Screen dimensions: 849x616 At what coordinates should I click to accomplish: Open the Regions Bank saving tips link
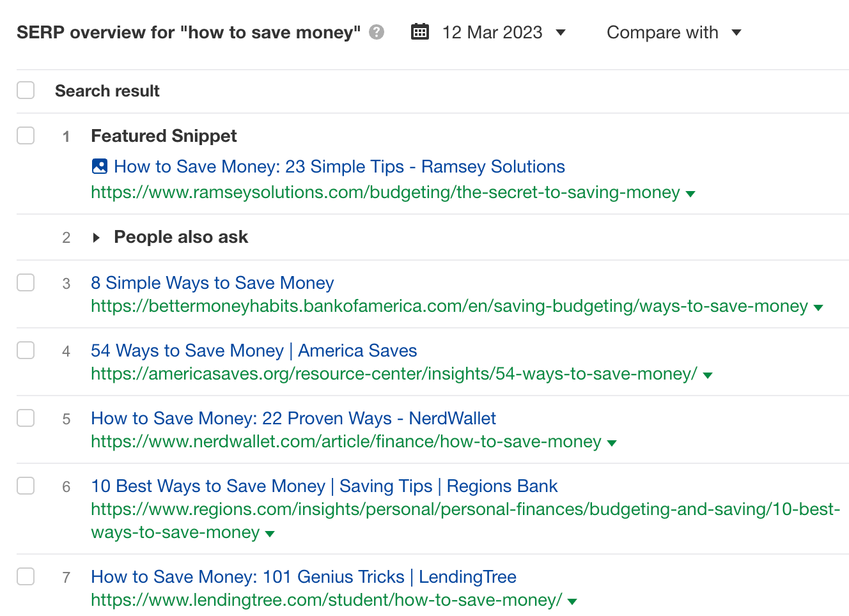[x=323, y=486]
